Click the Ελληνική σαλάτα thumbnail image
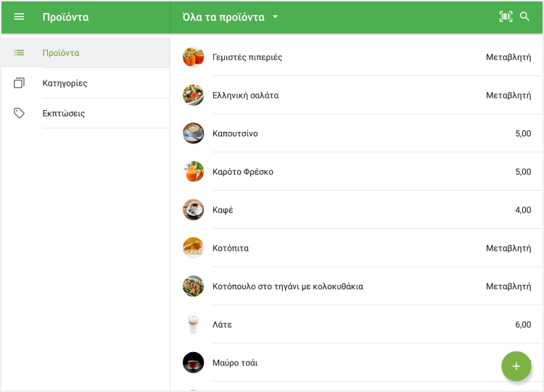This screenshot has height=392, width=544. [x=193, y=95]
